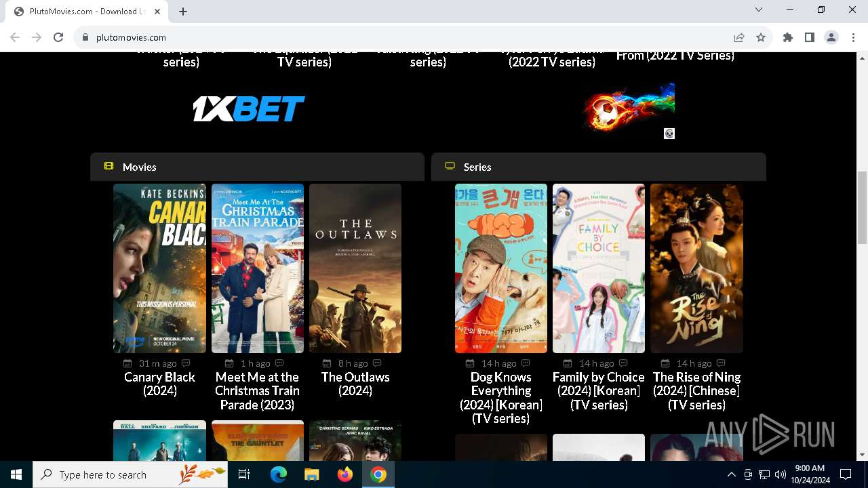Open File Explorer from taskbar
Screen dimensions: 868x488
coord(311,474)
